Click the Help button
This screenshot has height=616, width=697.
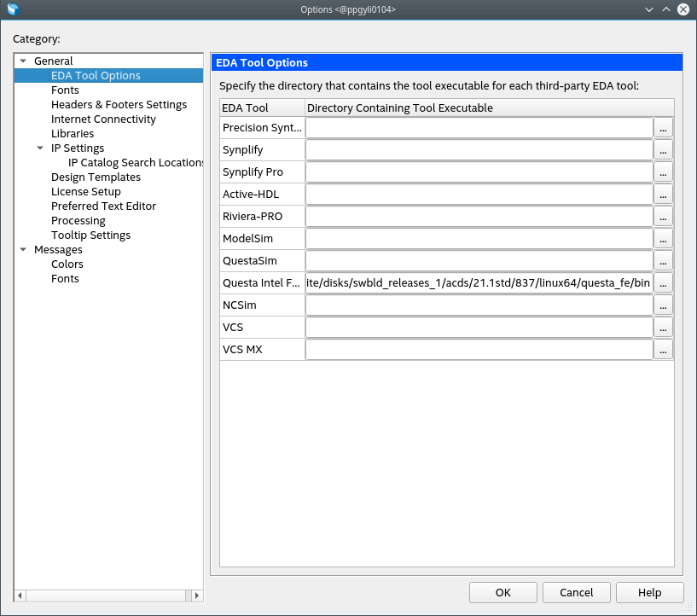pyautogui.click(x=649, y=592)
